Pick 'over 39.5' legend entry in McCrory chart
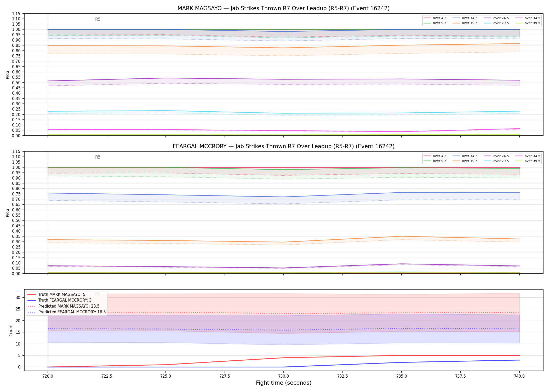 pos(528,161)
